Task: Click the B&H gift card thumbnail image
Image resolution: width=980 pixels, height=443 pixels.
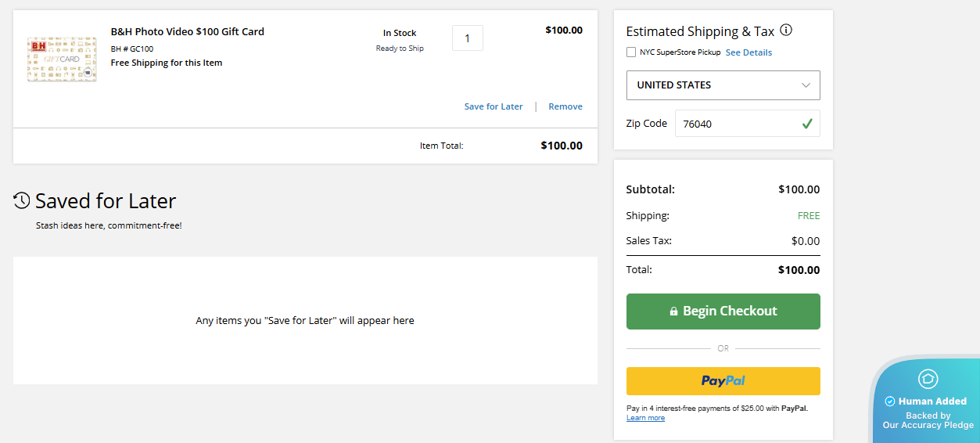Action: tap(62, 59)
